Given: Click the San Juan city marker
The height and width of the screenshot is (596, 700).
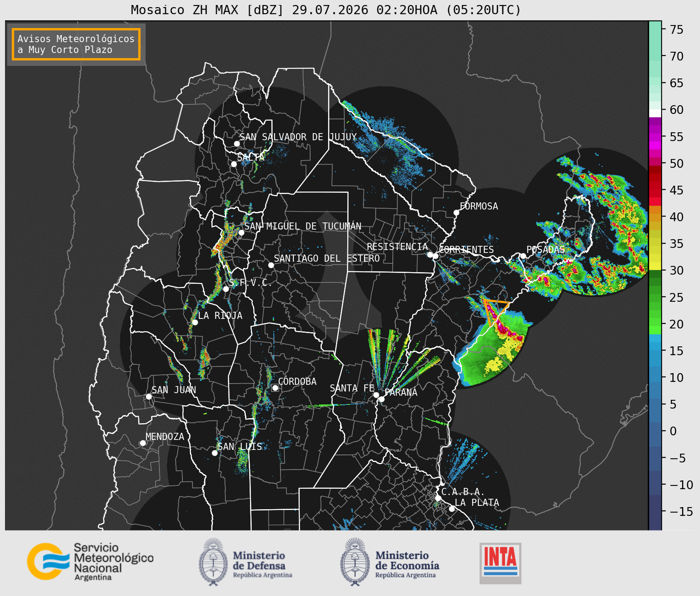Looking at the screenshot, I should [149, 396].
